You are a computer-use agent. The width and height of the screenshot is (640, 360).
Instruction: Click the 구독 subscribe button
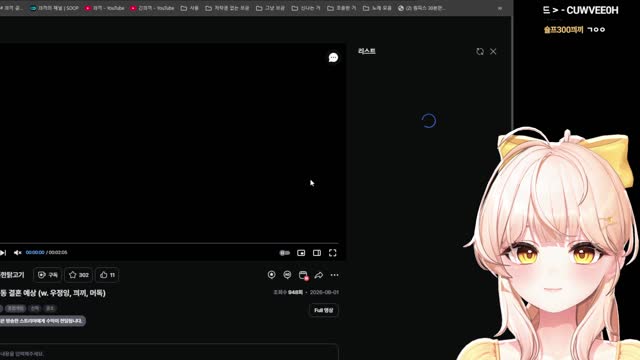pyautogui.click(x=47, y=275)
